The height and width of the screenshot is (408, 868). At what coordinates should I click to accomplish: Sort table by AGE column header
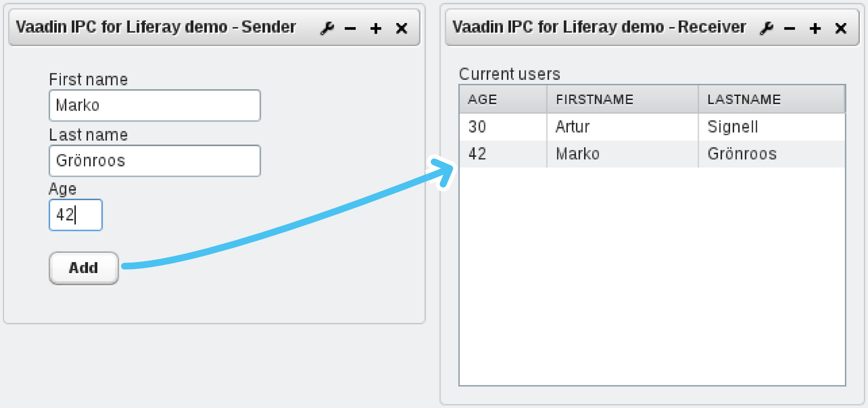[x=503, y=99]
